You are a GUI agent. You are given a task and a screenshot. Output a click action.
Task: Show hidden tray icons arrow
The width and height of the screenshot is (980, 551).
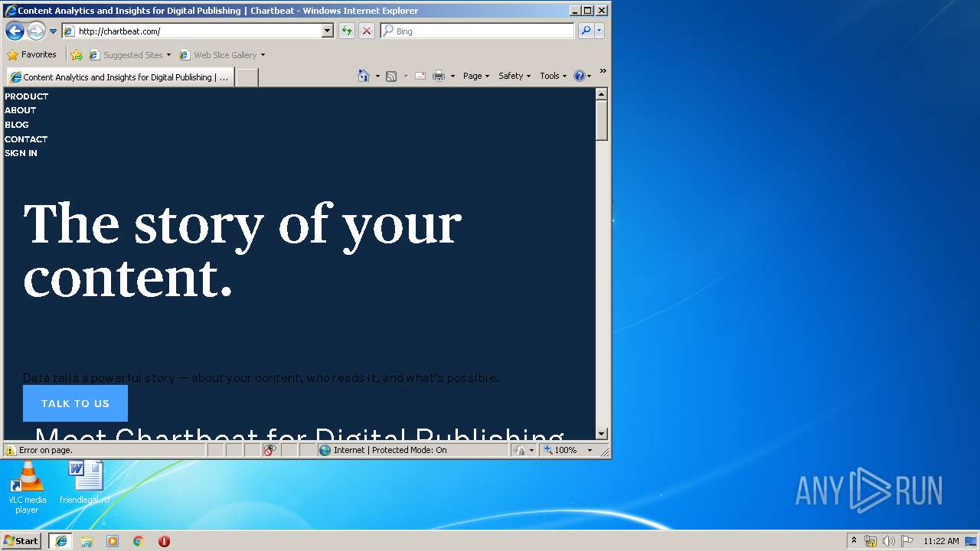click(854, 541)
